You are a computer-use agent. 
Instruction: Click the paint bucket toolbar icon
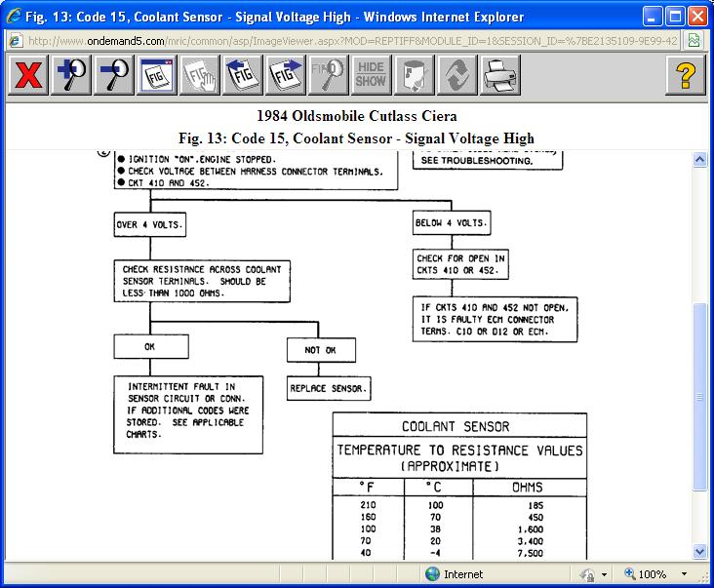click(414, 75)
